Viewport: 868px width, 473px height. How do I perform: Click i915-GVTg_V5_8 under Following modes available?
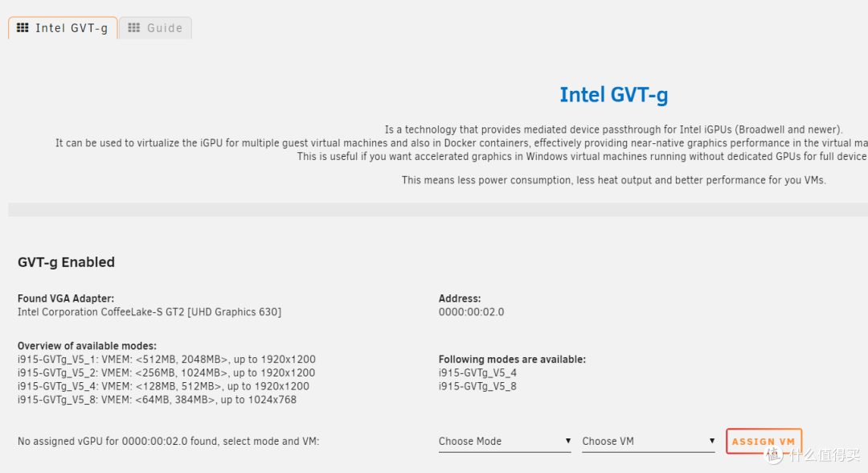click(477, 386)
